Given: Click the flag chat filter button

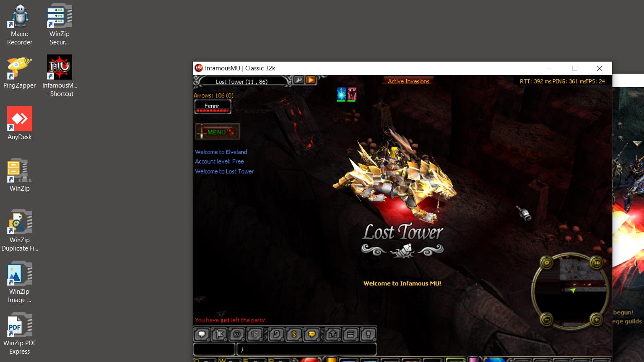Looking at the screenshot, I should pos(219,334).
